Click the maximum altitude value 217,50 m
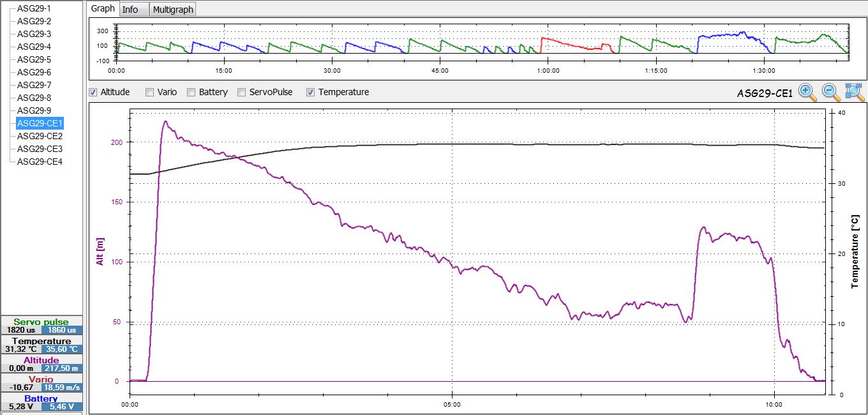 (x=62, y=368)
